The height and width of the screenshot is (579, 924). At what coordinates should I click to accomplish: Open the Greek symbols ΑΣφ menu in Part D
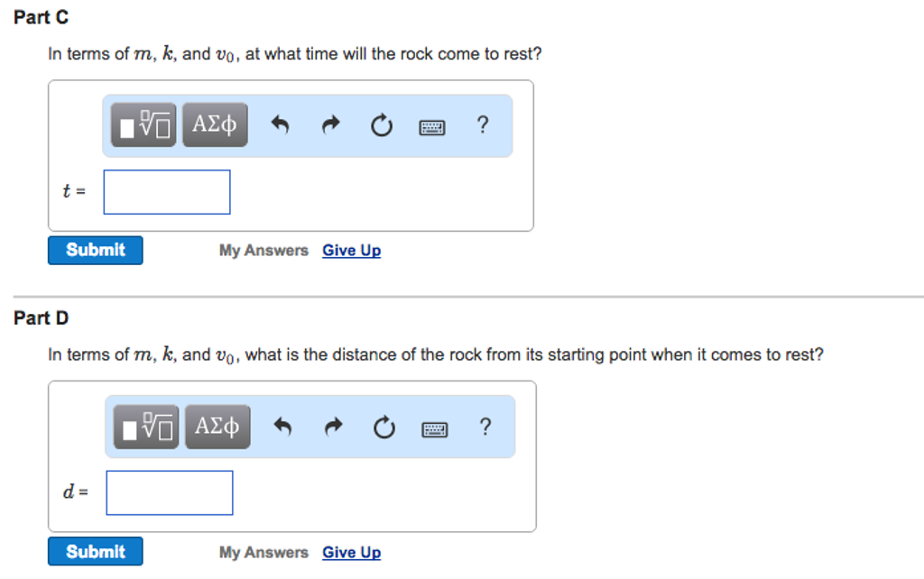tap(218, 426)
